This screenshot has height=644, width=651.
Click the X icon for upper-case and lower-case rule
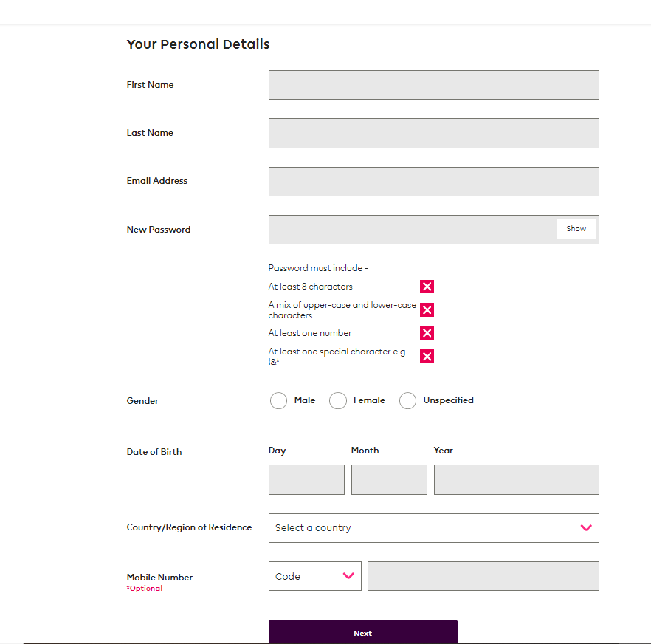[427, 309]
